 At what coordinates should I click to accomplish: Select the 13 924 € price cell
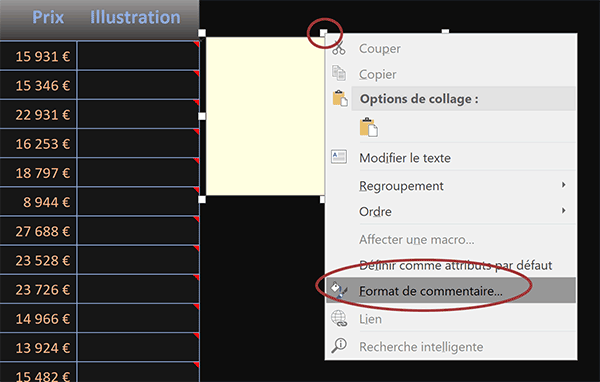38,347
